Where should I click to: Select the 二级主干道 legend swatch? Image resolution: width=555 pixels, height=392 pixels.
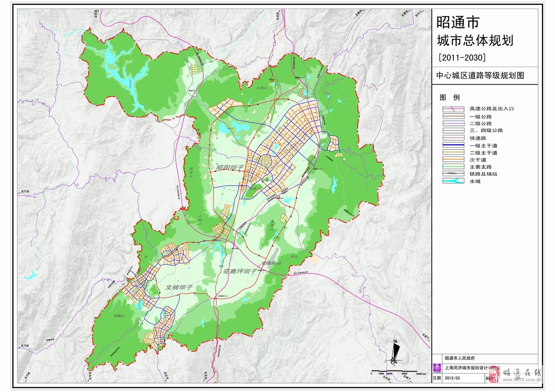click(x=453, y=152)
